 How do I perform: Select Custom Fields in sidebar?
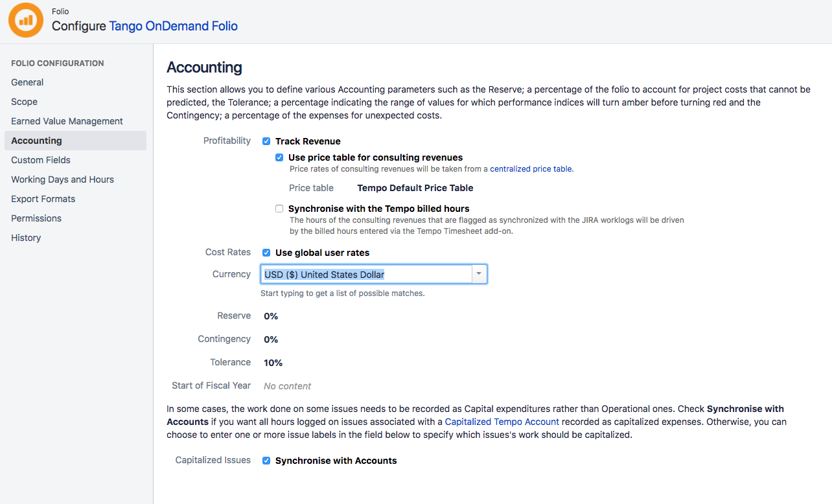41,160
